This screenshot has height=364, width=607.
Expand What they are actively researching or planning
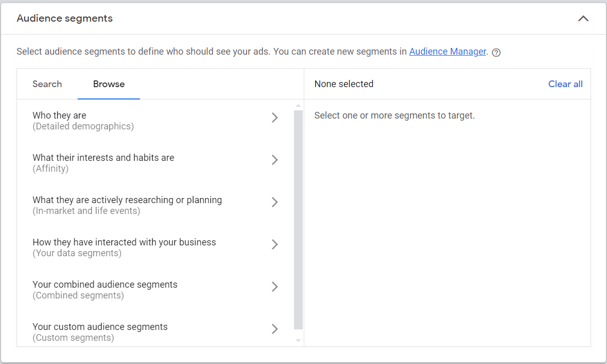pyautogui.click(x=127, y=205)
